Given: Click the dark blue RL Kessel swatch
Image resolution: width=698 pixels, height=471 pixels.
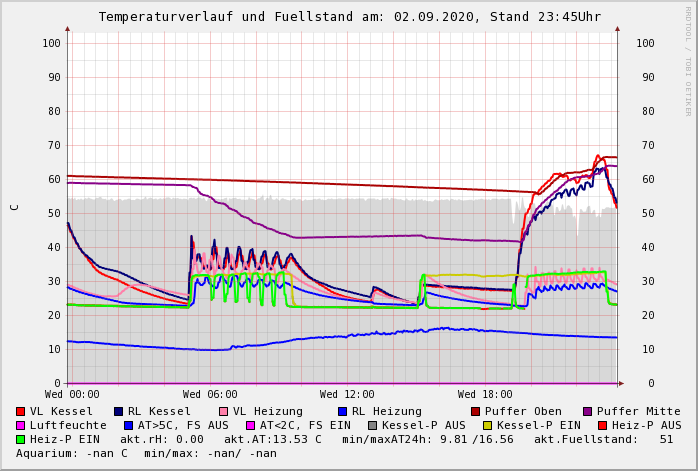Looking at the screenshot, I should [119, 411].
